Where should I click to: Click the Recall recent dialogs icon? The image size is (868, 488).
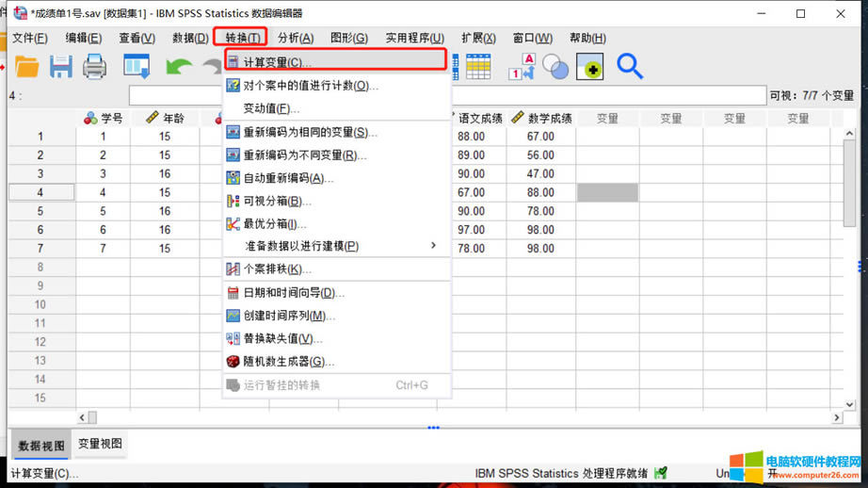point(137,67)
